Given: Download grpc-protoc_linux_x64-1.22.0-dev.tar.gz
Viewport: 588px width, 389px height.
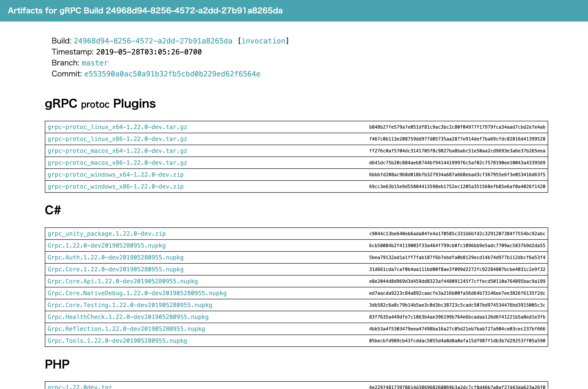Looking at the screenshot, I should 117,127.
